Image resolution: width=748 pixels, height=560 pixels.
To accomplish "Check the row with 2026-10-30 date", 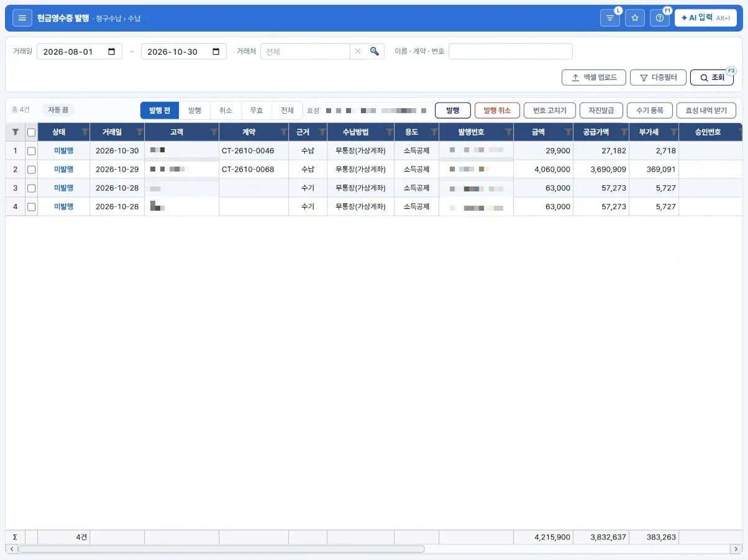I will [32, 151].
